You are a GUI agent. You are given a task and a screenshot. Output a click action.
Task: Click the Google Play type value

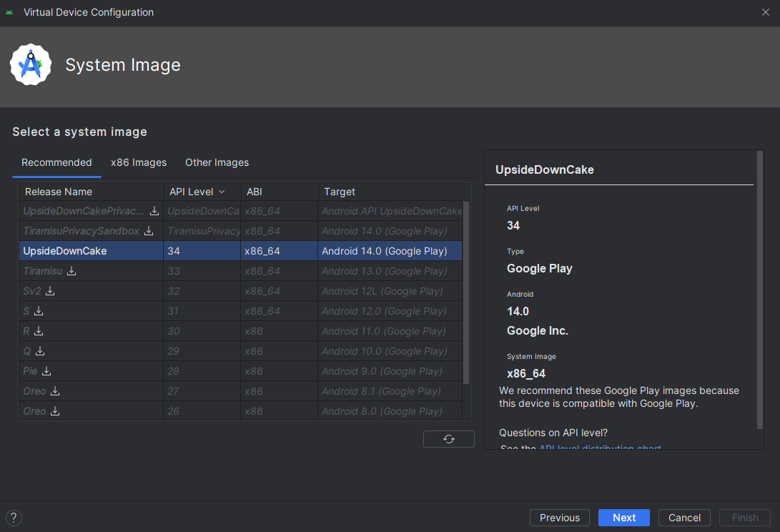pyautogui.click(x=540, y=268)
